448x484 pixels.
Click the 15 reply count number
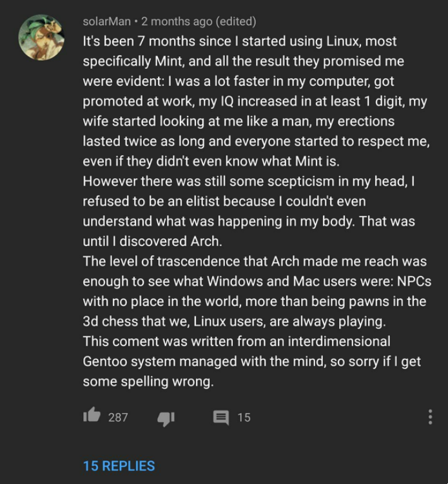point(244,418)
